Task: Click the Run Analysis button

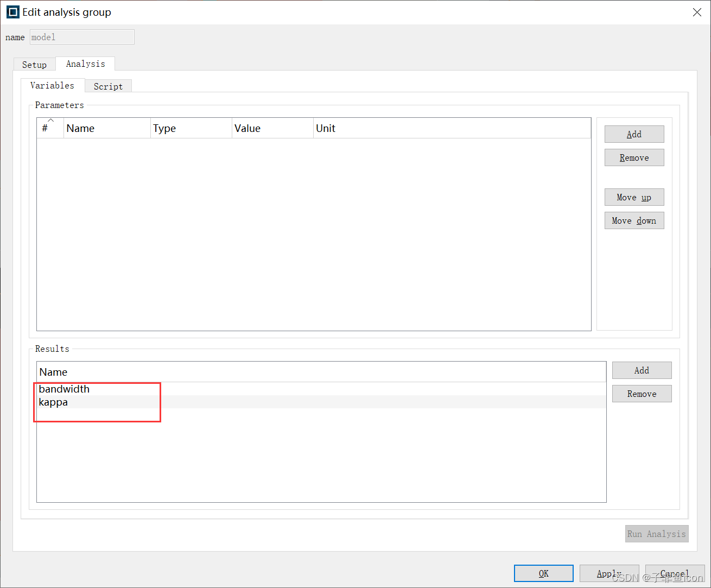Action: pos(657,534)
